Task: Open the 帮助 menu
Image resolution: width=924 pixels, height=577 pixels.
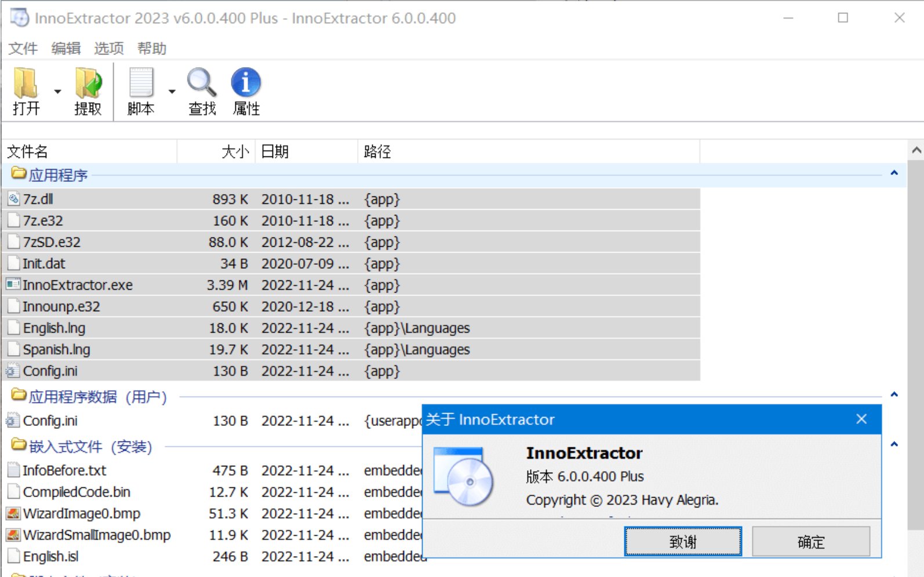Action: [x=152, y=48]
